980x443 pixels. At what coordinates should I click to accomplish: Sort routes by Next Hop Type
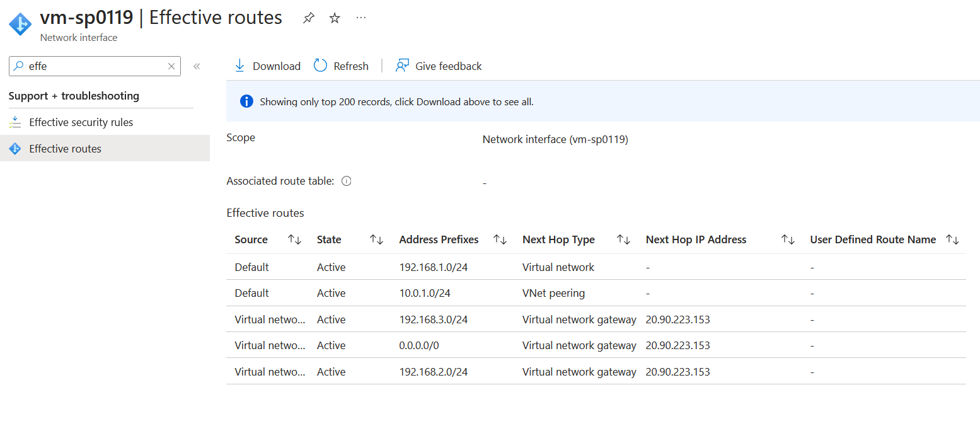click(623, 239)
